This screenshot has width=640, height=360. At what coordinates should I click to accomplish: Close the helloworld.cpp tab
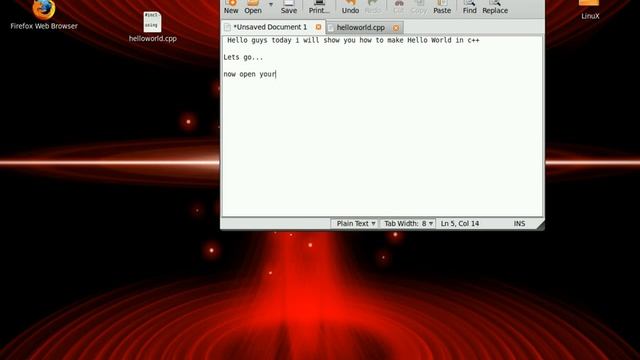(x=396, y=28)
